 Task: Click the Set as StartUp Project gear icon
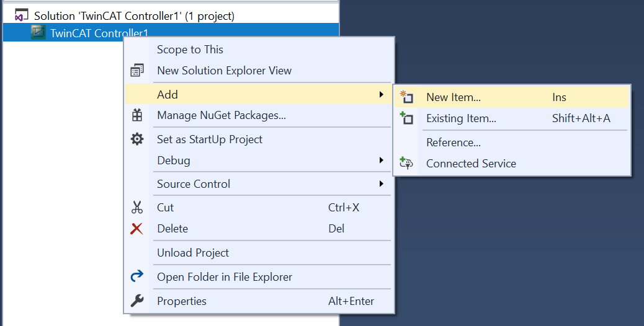(137, 139)
